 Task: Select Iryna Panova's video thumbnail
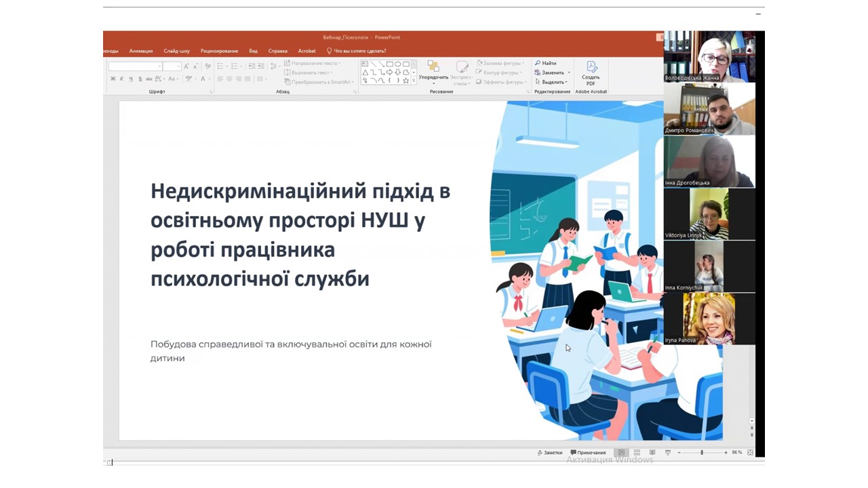709,319
